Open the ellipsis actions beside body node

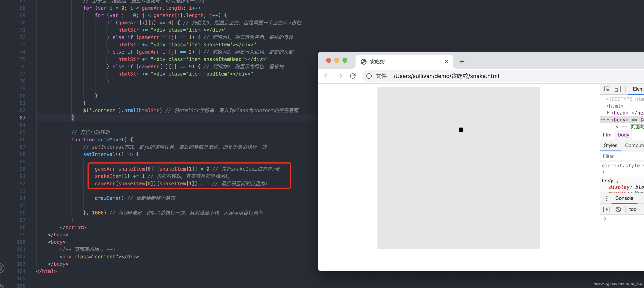(603, 120)
